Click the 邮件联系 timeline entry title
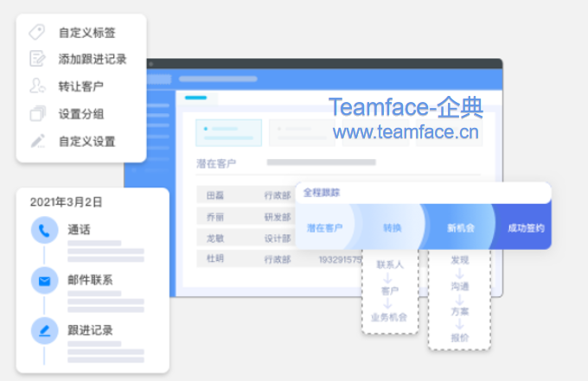The width and height of the screenshot is (588, 381). click(90, 280)
